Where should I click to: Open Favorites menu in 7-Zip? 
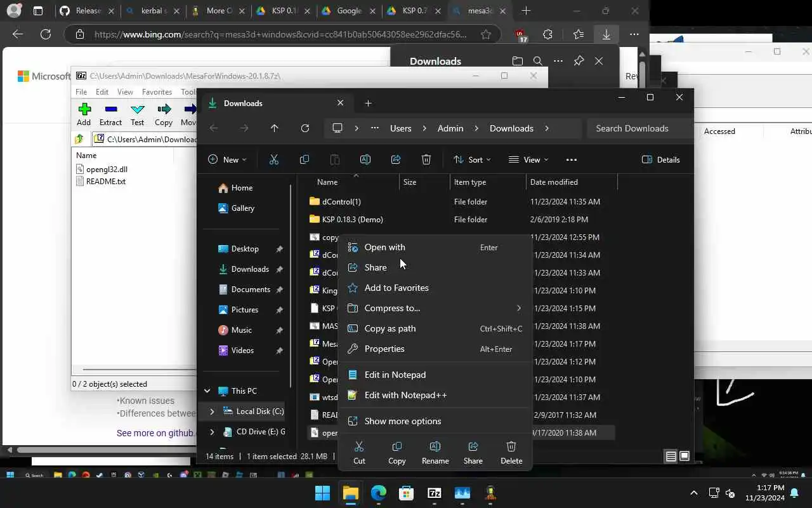[157, 92]
